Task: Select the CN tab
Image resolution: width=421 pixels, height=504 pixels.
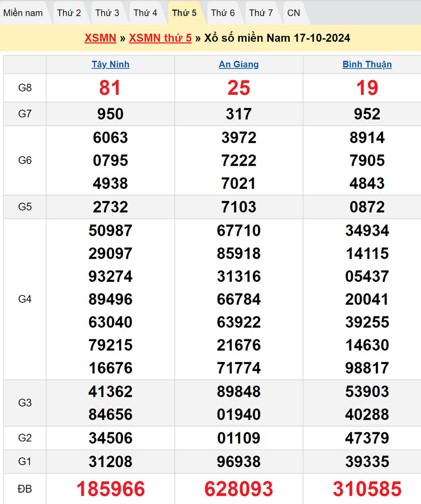Action: [294, 13]
